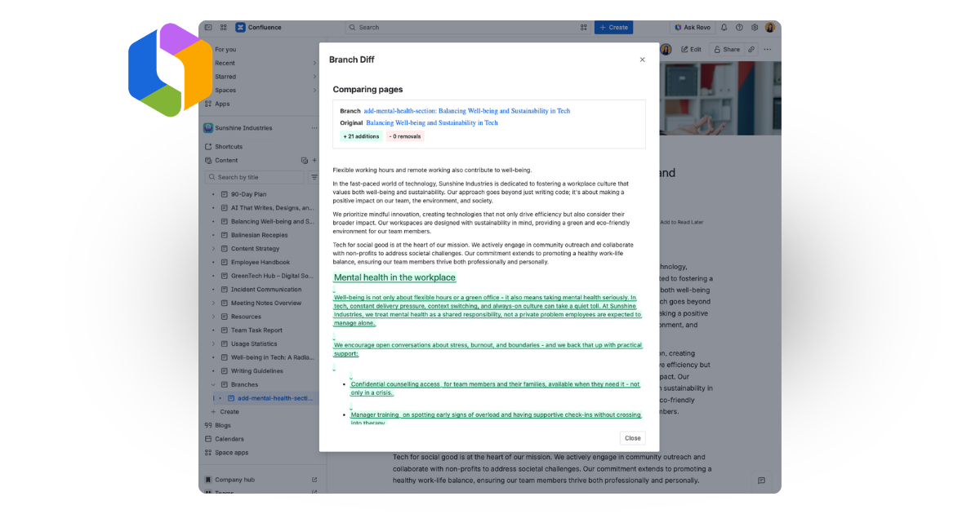Collapse the sidebar with the panel icon
This screenshot has height=514, width=980.
[208, 27]
